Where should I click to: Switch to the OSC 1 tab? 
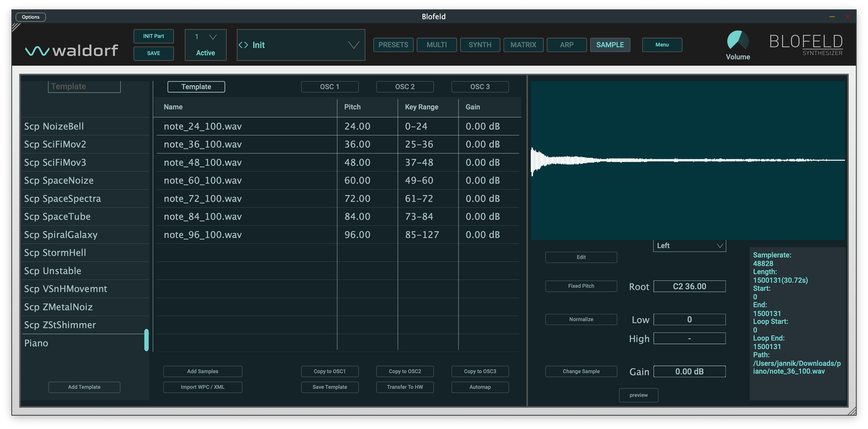[330, 87]
